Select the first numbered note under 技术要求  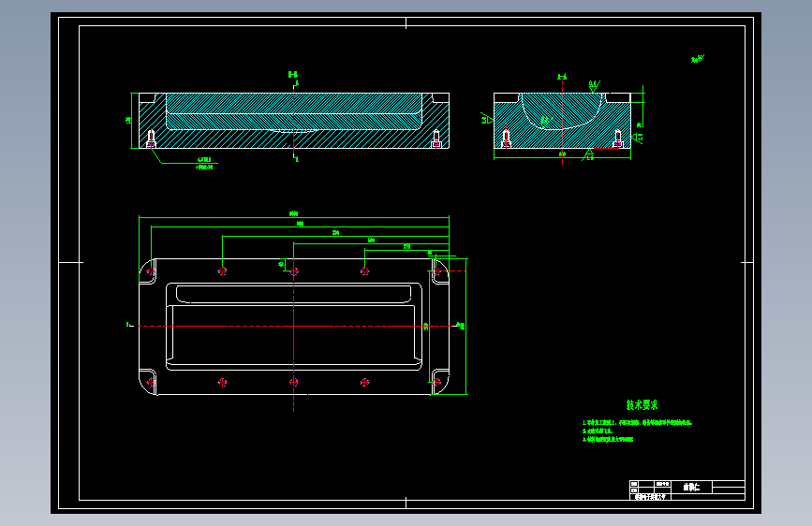(x=637, y=423)
